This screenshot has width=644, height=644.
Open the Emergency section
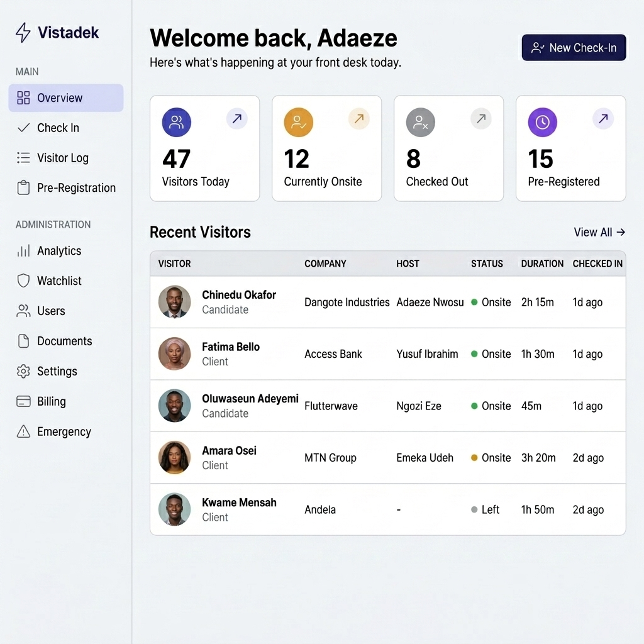coord(64,432)
